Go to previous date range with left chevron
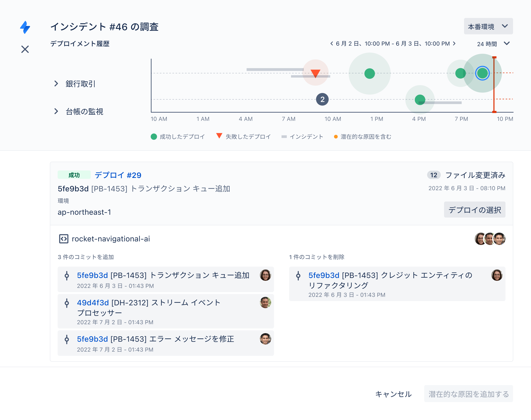The height and width of the screenshot is (420, 531). tap(332, 43)
